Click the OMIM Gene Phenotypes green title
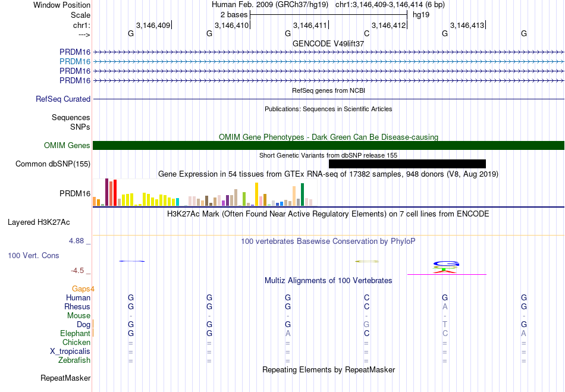 click(328, 137)
